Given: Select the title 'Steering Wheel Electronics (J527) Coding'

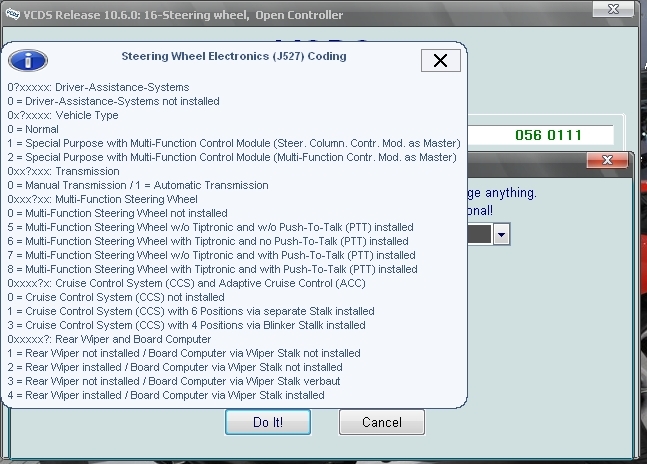Looking at the screenshot, I should (x=234, y=56).
